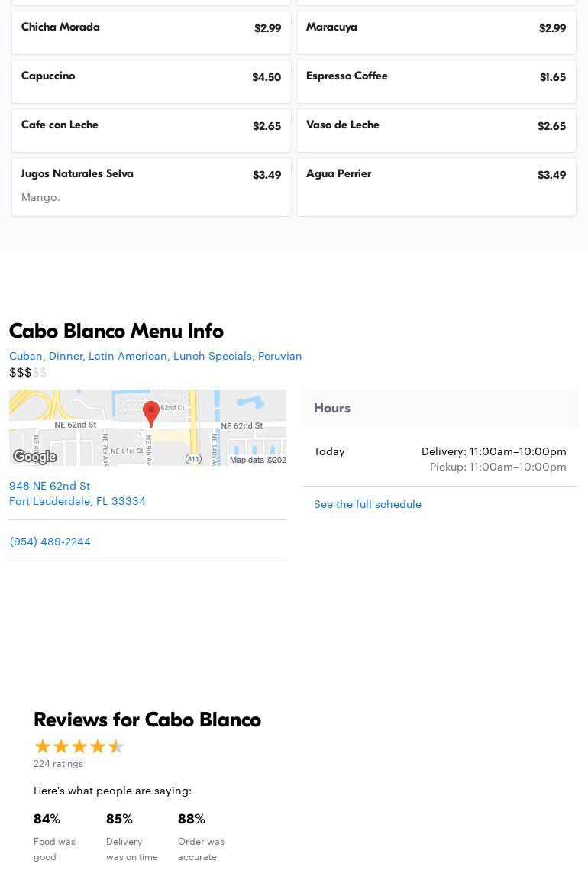
Task: Call the (954) 489-2244 phone link
Action: tap(50, 542)
